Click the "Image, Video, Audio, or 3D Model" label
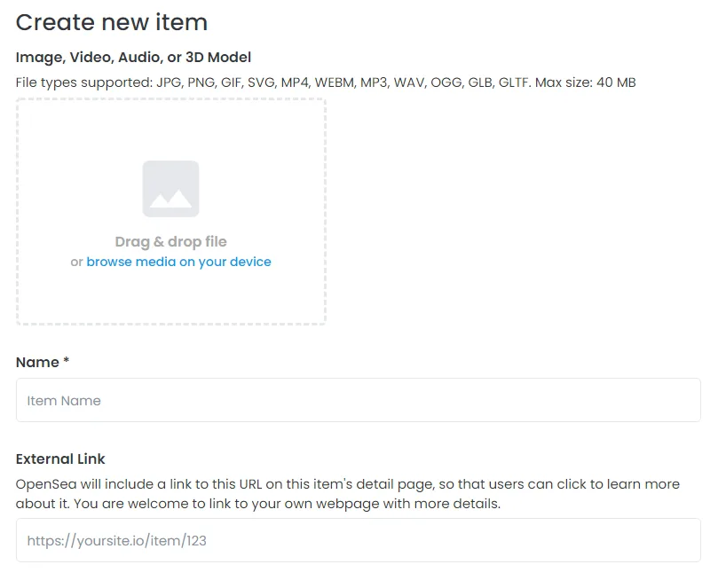Image resolution: width=726 pixels, height=588 pixels. point(133,58)
